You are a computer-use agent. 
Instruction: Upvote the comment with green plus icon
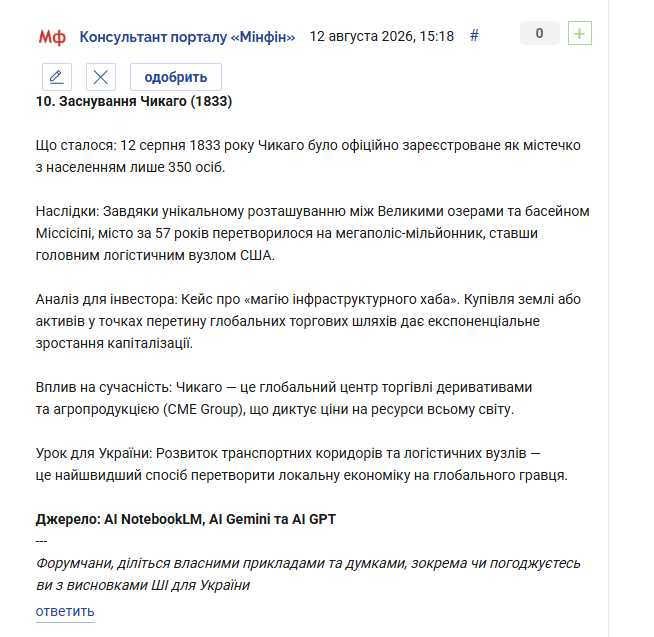click(x=580, y=33)
